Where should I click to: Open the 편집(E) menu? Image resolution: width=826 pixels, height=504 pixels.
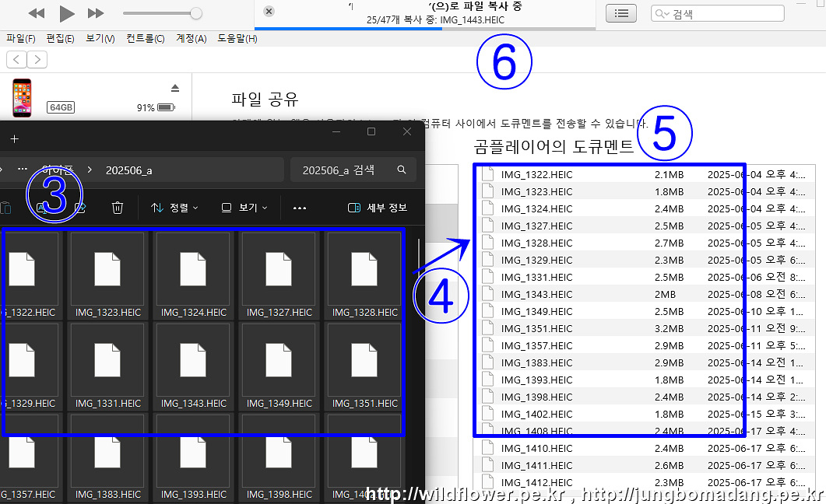tap(60, 38)
